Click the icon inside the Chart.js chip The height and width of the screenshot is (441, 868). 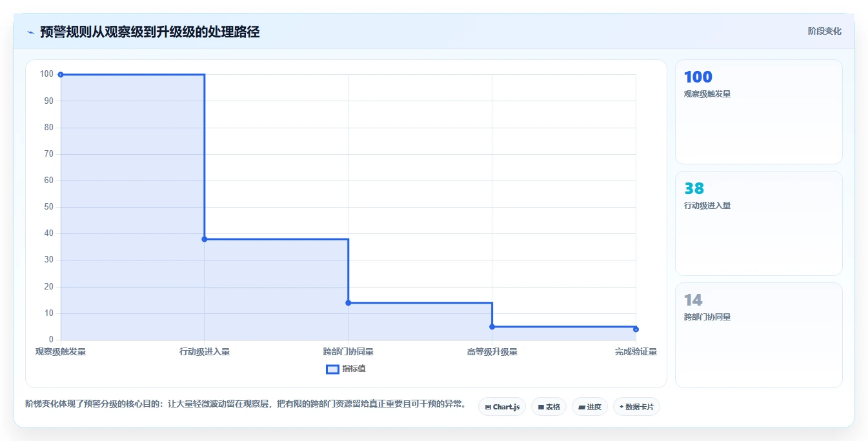488,407
